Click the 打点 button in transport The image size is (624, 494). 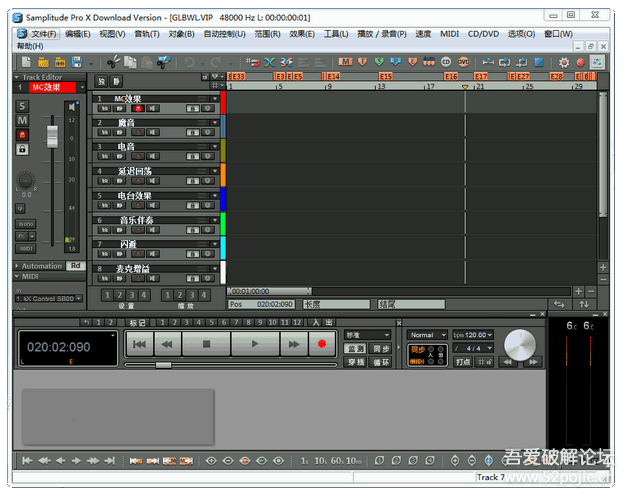click(463, 361)
